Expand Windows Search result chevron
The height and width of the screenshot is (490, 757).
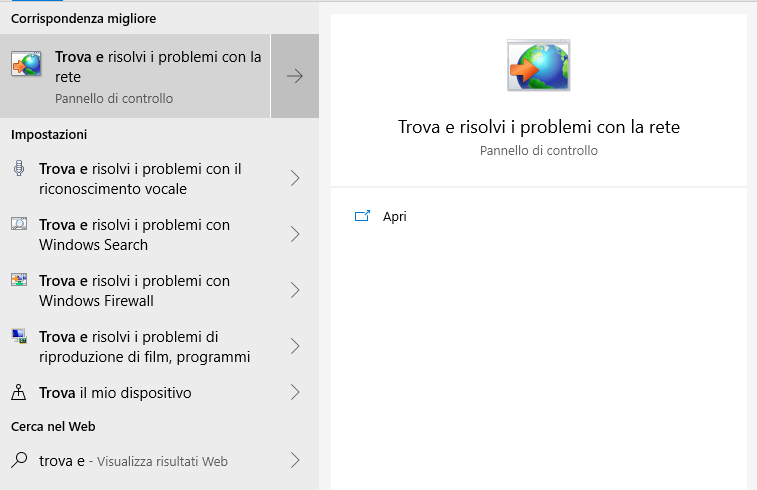coord(295,234)
